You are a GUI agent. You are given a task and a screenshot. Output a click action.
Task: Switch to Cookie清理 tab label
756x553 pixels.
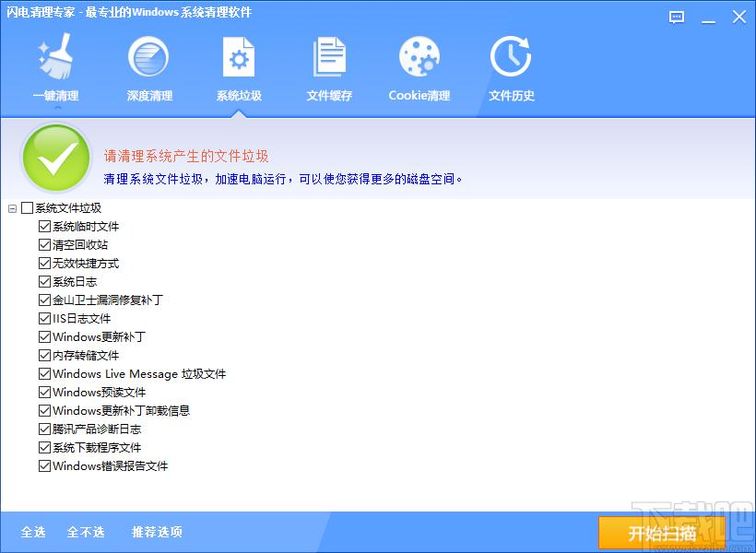pyautogui.click(x=419, y=96)
